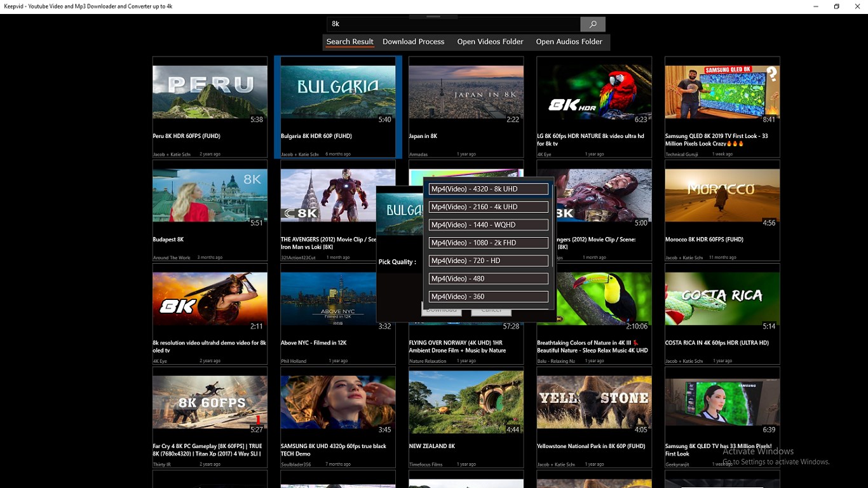This screenshot has width=868, height=488.
Task: Select Mp4(Video) - 360 quality
Action: coord(489,296)
